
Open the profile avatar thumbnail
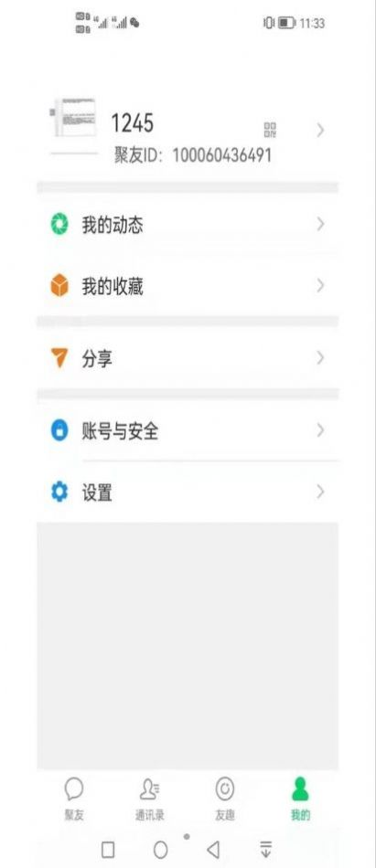tap(74, 117)
